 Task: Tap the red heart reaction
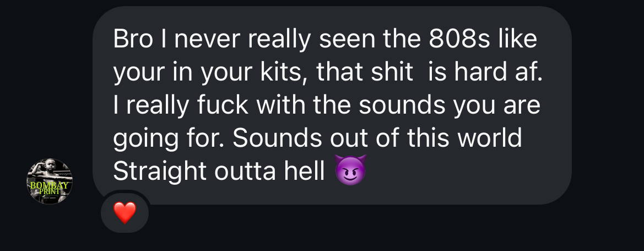coord(125,213)
